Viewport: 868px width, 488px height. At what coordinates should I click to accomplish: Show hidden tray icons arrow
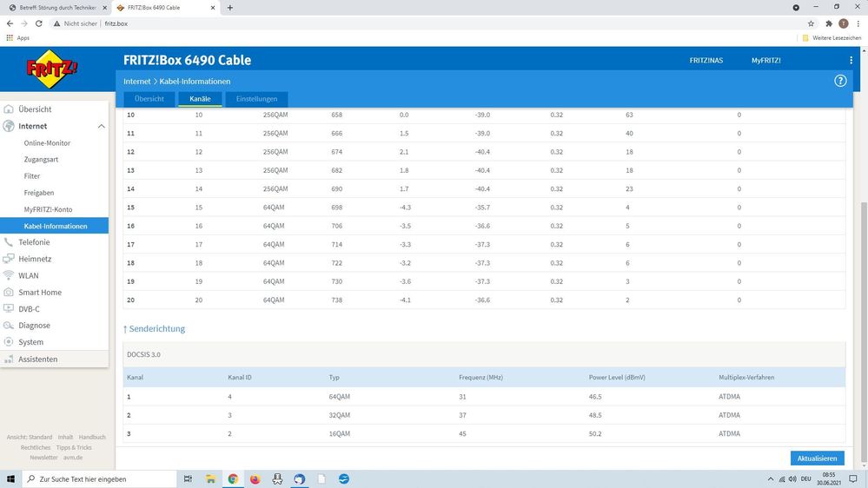click(x=770, y=478)
